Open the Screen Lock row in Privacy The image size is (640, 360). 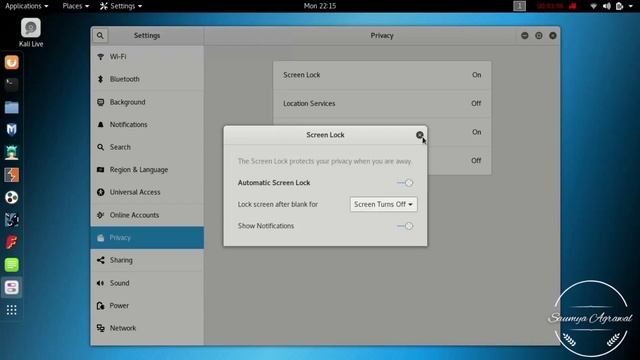point(382,75)
